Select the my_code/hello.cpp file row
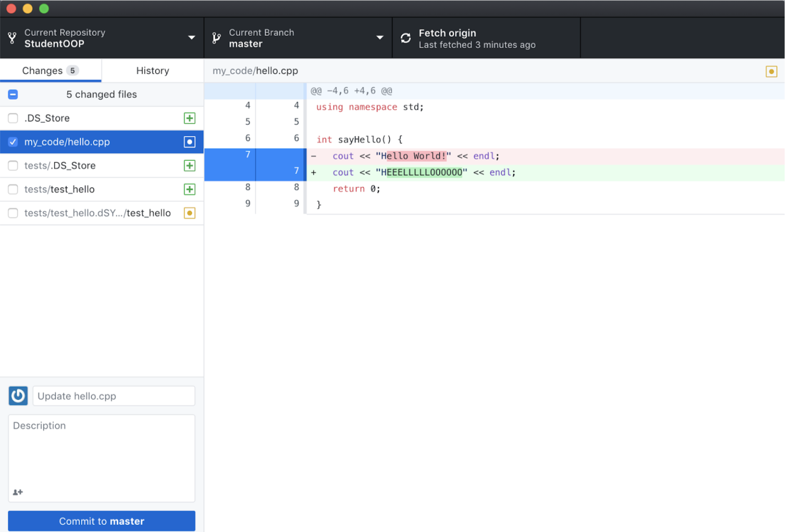787x532 pixels. pos(101,142)
